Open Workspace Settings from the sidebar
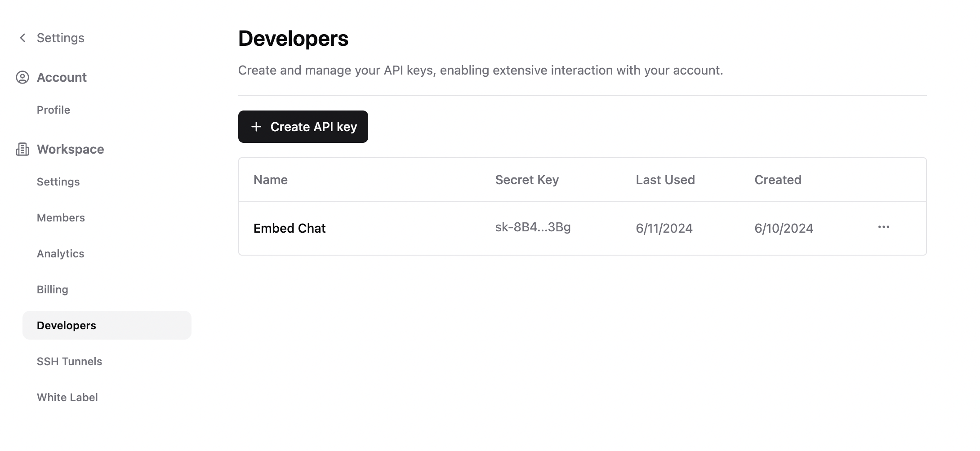This screenshot has height=451, width=980. point(58,181)
